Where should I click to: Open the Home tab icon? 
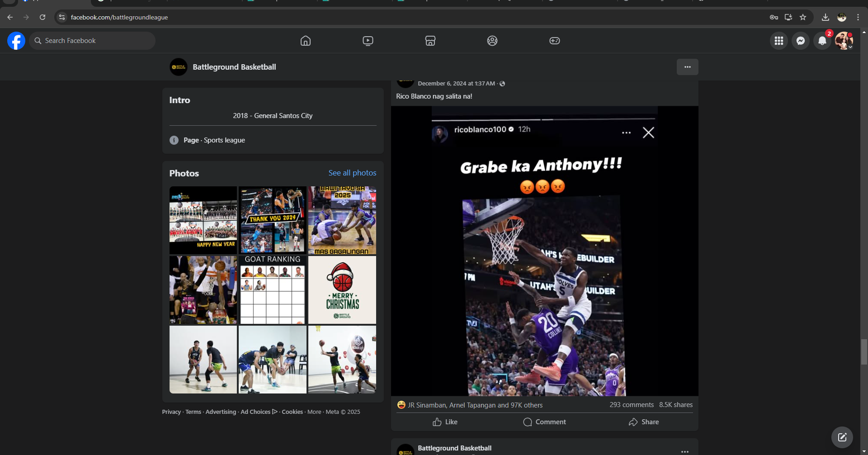306,41
